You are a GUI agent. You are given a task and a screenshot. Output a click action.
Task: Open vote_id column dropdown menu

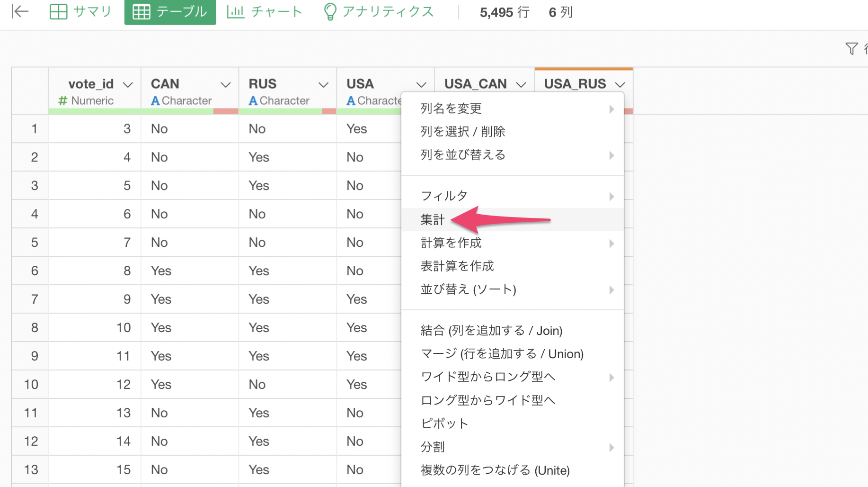(128, 85)
